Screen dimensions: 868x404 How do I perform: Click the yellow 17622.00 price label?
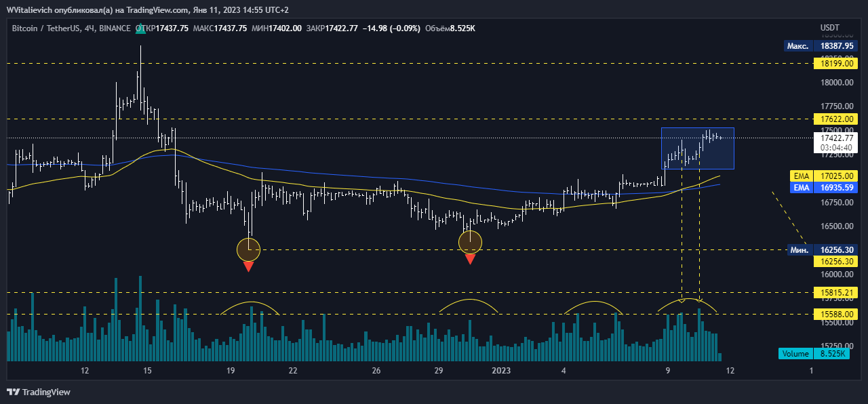point(836,119)
